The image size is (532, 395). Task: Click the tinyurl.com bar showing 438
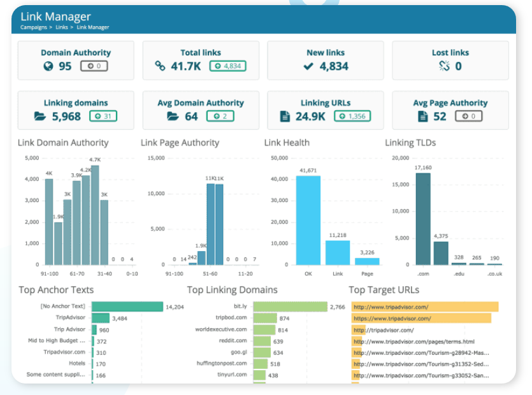(259, 375)
